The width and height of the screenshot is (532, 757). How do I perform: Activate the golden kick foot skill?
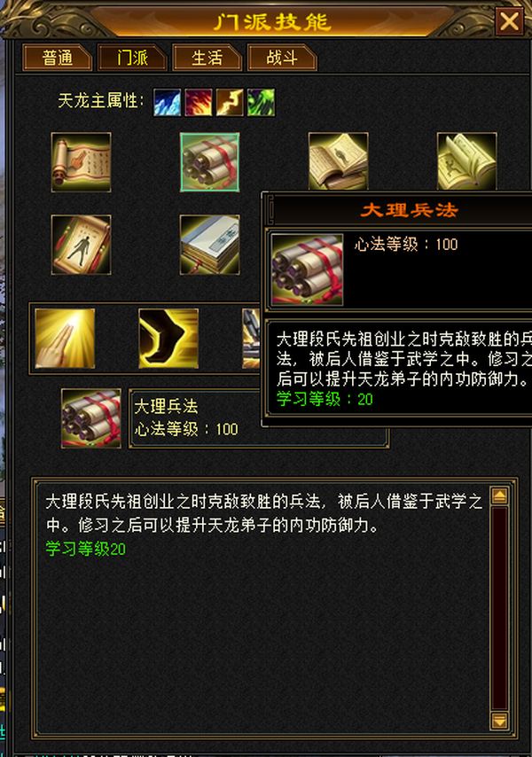pos(168,339)
